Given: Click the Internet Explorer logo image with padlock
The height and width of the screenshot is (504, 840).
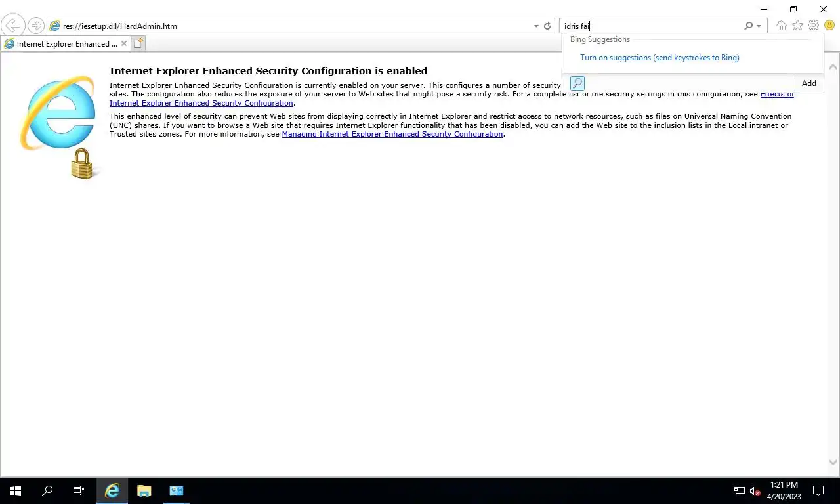Looking at the screenshot, I should [59, 127].
